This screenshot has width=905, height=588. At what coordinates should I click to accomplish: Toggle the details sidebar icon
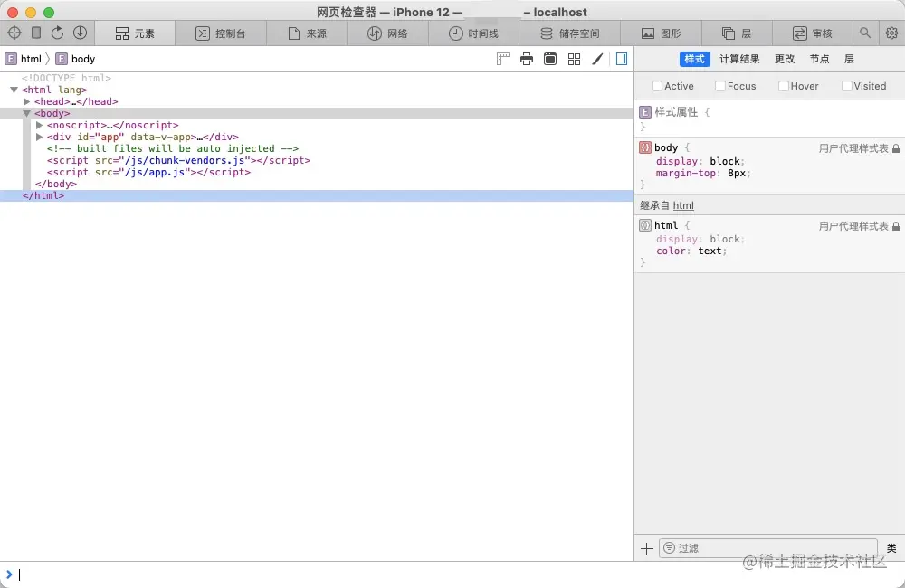(x=622, y=59)
